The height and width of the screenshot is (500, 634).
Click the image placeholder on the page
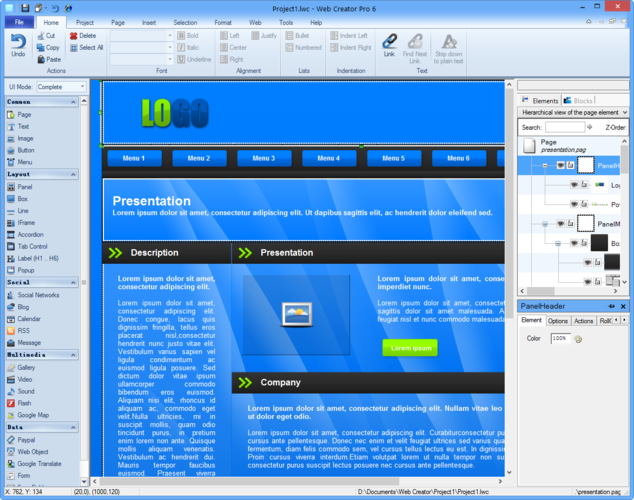tap(297, 314)
